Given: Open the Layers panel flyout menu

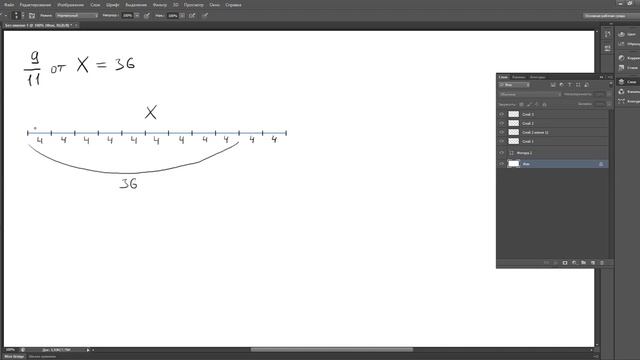Looking at the screenshot, I should coord(610,77).
